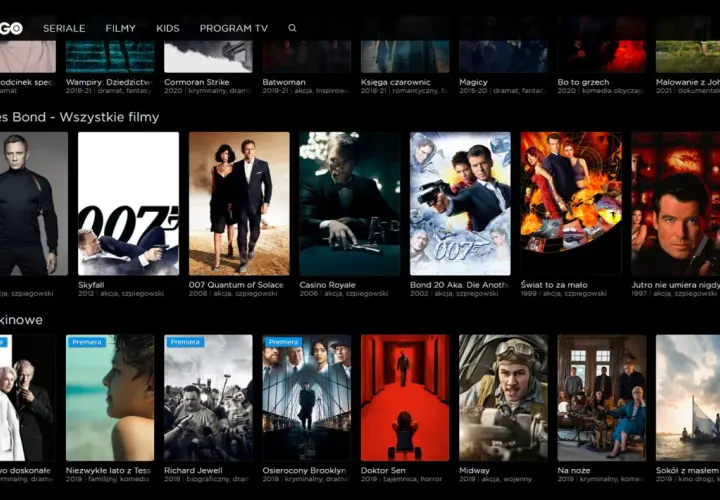Image resolution: width=720 pixels, height=500 pixels.
Task: Open the Bond - Wszystkie filmy section heading
Action: 79,117
